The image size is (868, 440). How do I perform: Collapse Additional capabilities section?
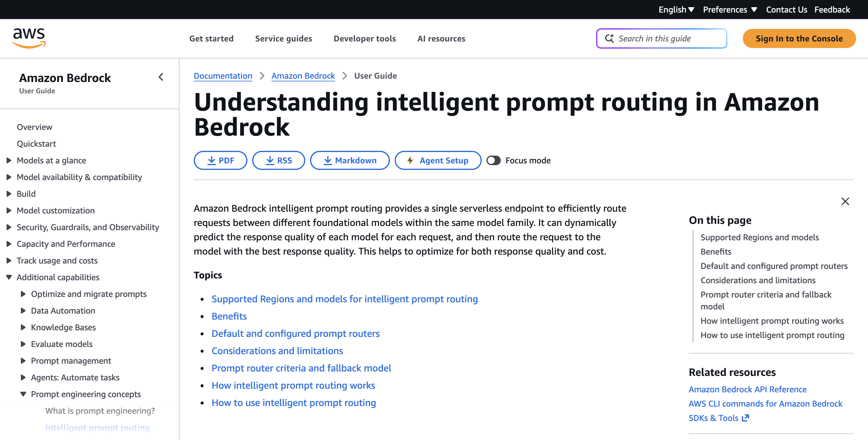(9, 277)
